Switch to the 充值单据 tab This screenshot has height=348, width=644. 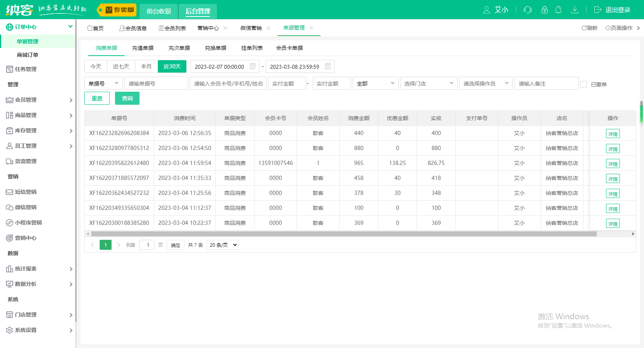(x=142, y=48)
